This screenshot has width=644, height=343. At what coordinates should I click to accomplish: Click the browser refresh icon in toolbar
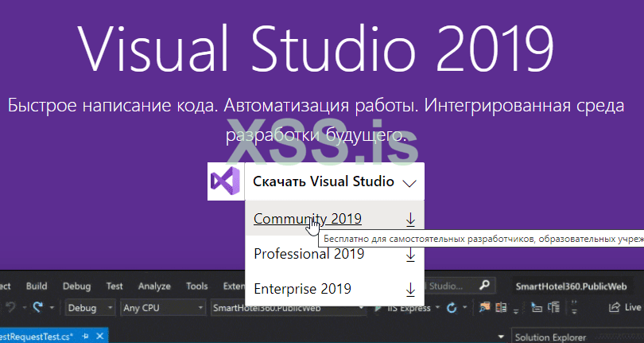(x=452, y=308)
